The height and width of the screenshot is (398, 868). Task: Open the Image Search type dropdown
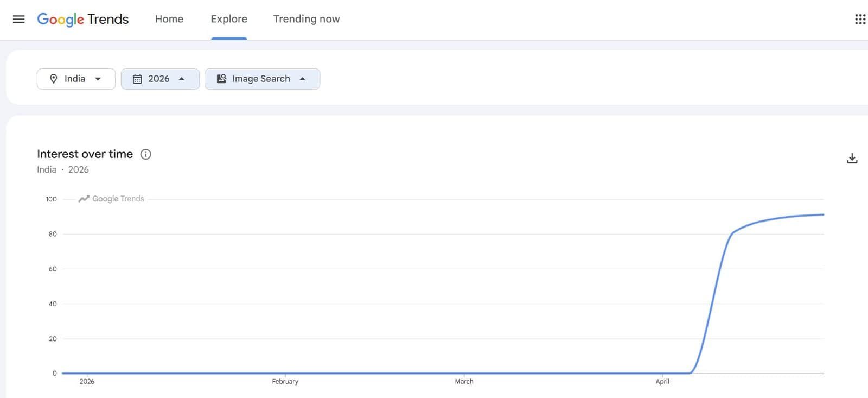[x=262, y=79]
